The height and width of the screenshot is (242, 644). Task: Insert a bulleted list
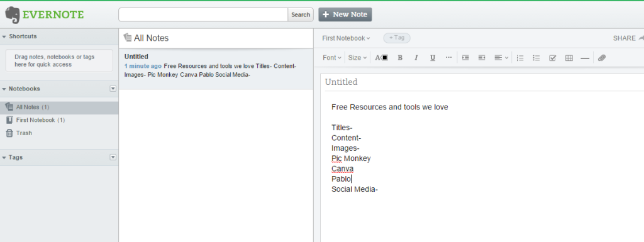click(536, 58)
